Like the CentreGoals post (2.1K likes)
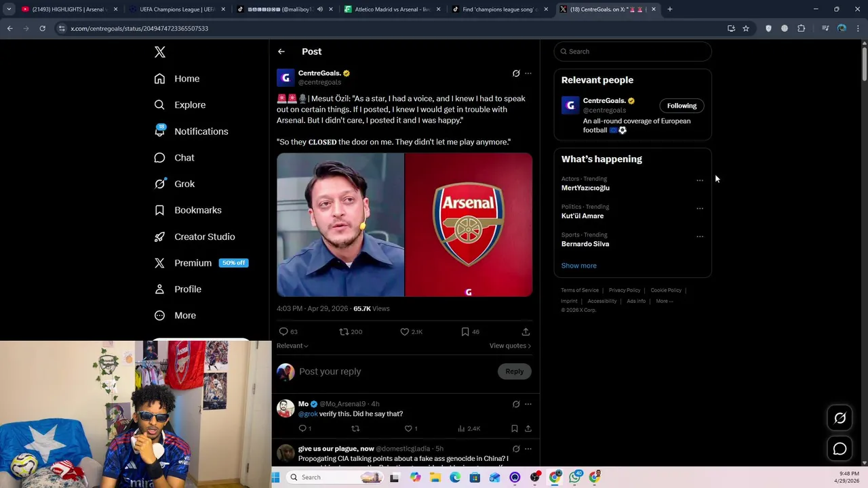The image size is (868, 488). tap(411, 331)
